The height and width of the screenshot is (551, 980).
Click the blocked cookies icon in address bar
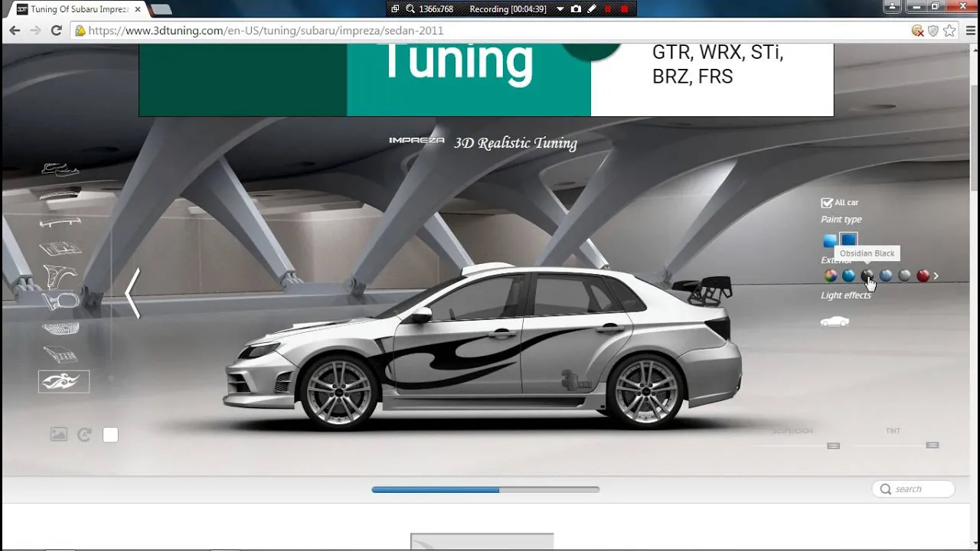917,31
